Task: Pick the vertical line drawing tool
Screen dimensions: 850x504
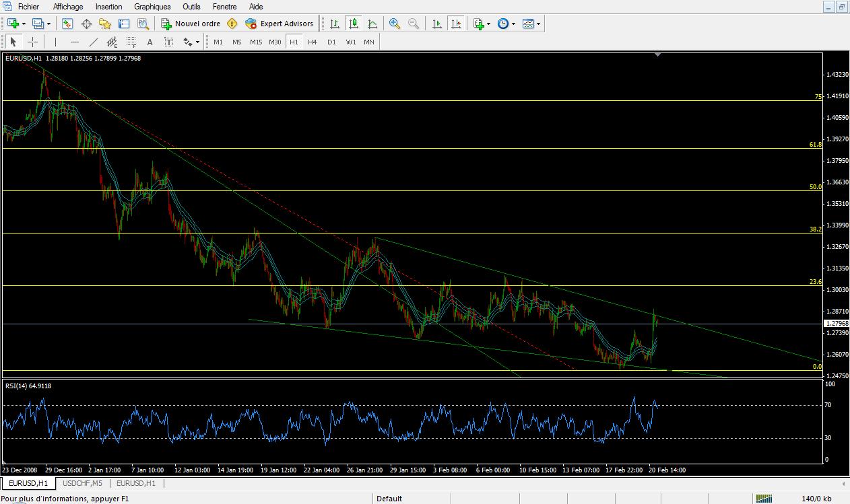Action: pyautogui.click(x=55, y=42)
